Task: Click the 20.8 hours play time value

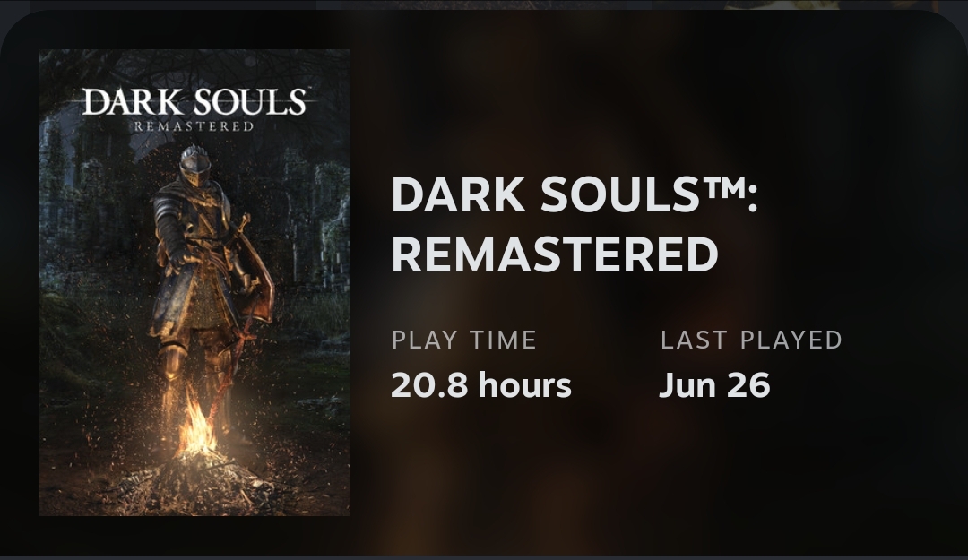Action: click(x=481, y=385)
